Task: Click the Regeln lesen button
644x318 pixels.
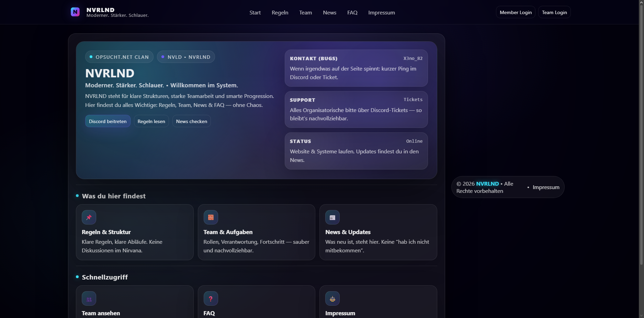Action: (151, 121)
